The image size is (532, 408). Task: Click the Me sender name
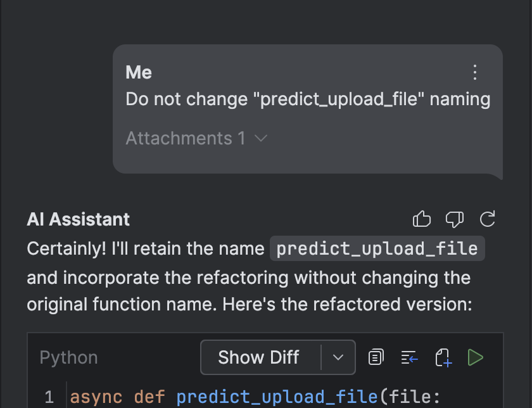click(139, 72)
